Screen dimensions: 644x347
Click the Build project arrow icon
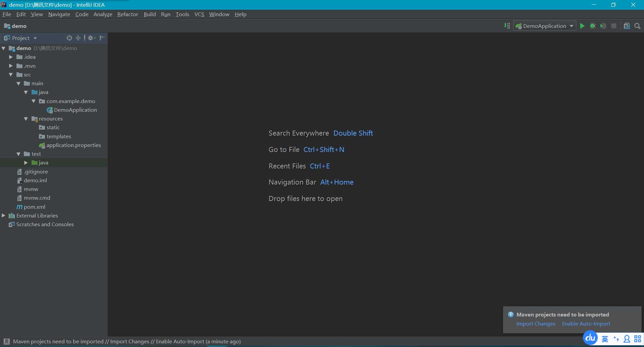click(x=507, y=26)
